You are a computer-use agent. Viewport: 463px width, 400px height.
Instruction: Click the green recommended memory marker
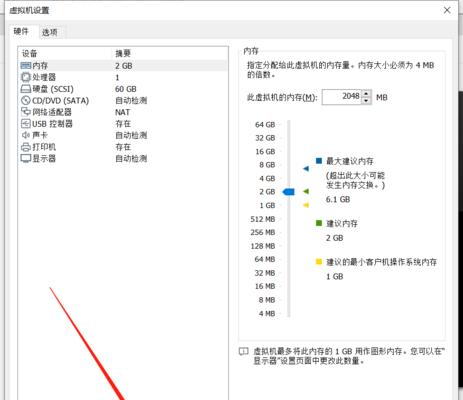pos(306,191)
